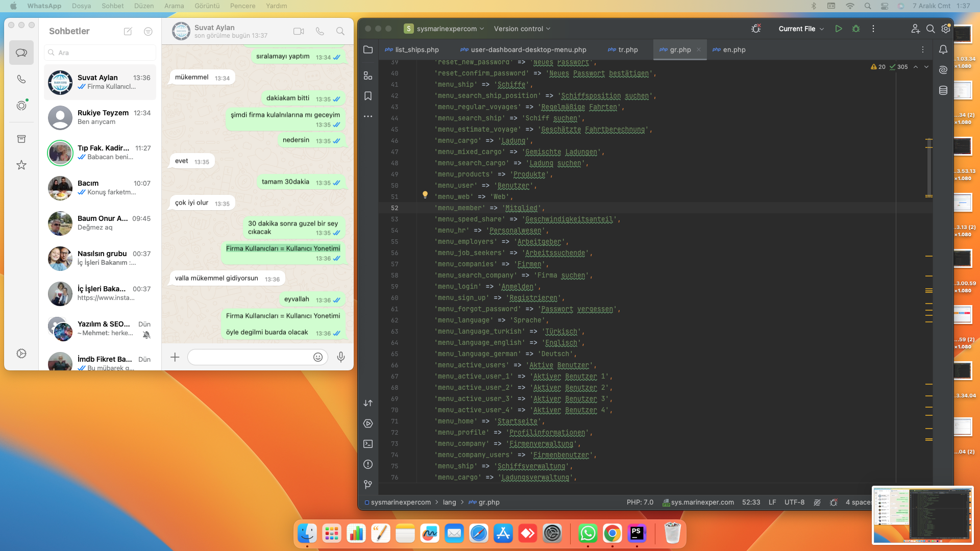
Task: Open Code With Me add-user icon
Action: coord(915,29)
